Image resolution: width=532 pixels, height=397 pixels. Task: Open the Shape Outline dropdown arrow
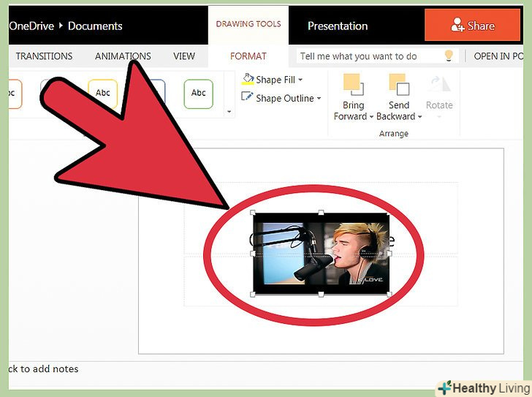tap(319, 99)
